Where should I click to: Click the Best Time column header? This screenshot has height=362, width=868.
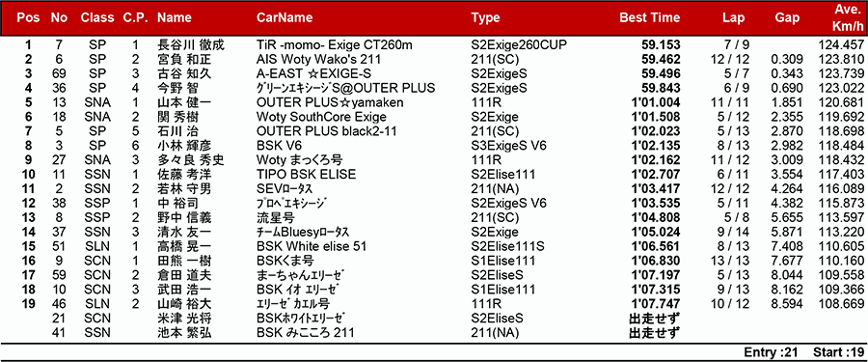pyautogui.click(x=649, y=17)
